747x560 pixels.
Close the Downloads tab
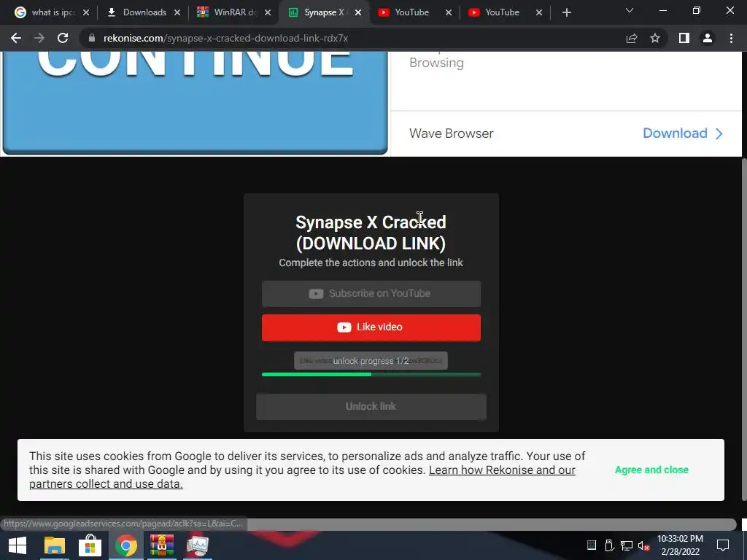click(177, 12)
